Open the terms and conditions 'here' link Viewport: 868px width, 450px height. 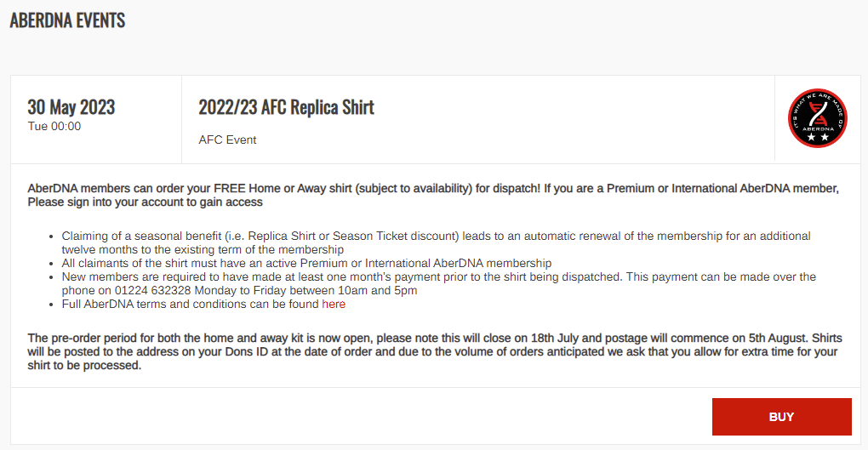[x=334, y=305]
